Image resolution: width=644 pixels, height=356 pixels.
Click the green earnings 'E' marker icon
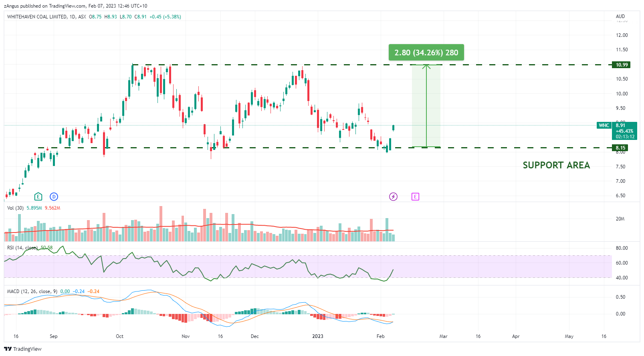[x=38, y=196]
